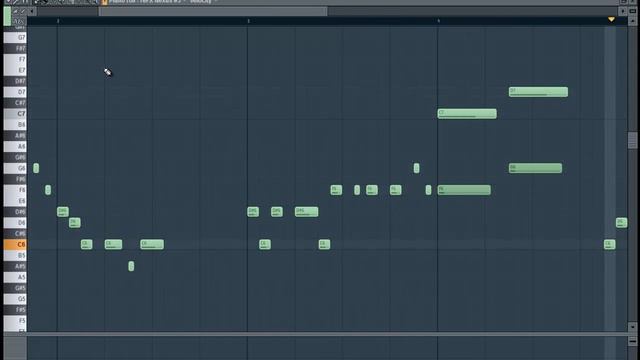Viewport: 640px width, 360px height.
Task: Click the highlighted C6 piano key
Action: (x=15, y=244)
